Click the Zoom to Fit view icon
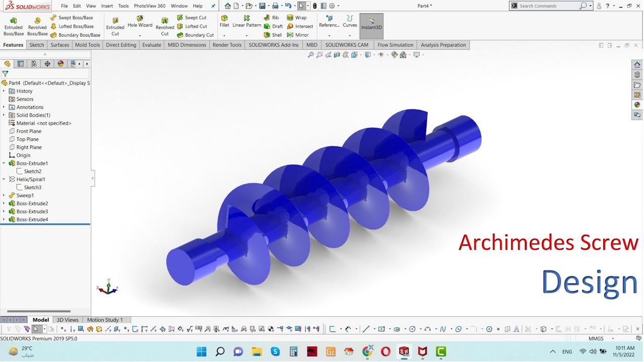 point(311,55)
